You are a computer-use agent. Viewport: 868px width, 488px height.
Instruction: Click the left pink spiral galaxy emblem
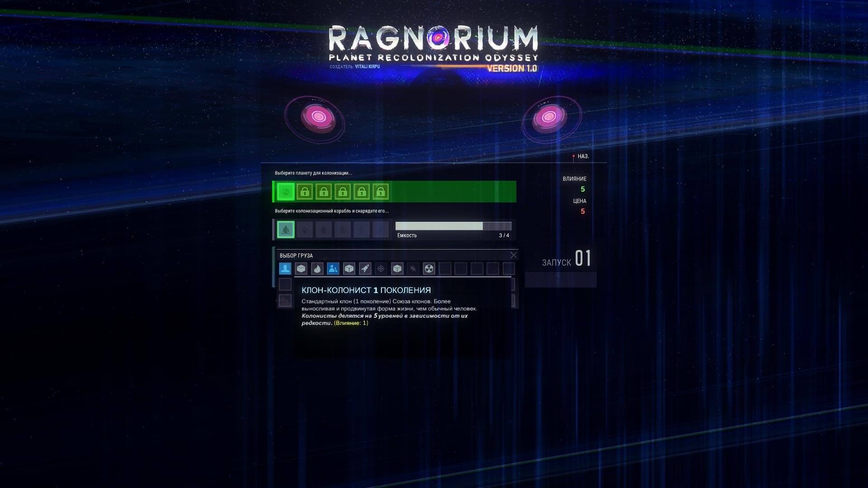pos(318,117)
